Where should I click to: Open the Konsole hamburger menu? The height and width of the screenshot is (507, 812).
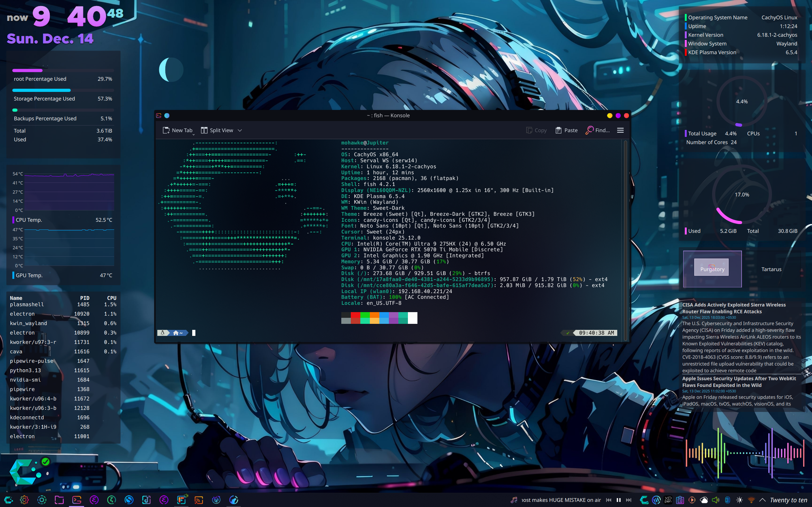(620, 130)
